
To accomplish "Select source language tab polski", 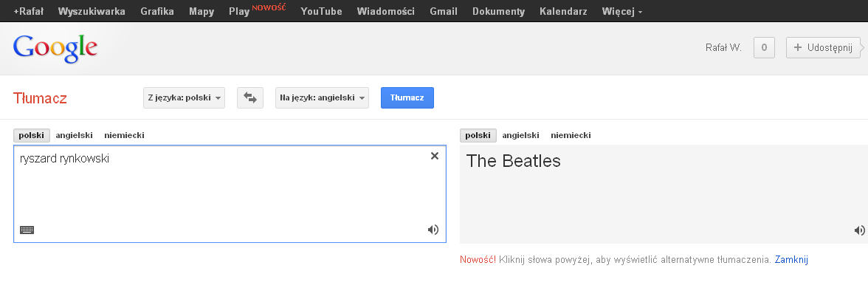I will click(32, 136).
